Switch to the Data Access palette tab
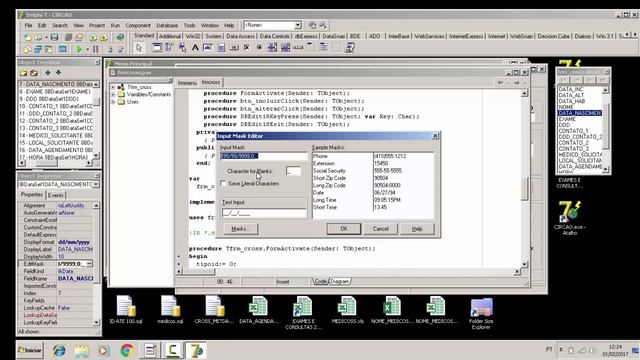The width and height of the screenshot is (640, 360). point(240,36)
